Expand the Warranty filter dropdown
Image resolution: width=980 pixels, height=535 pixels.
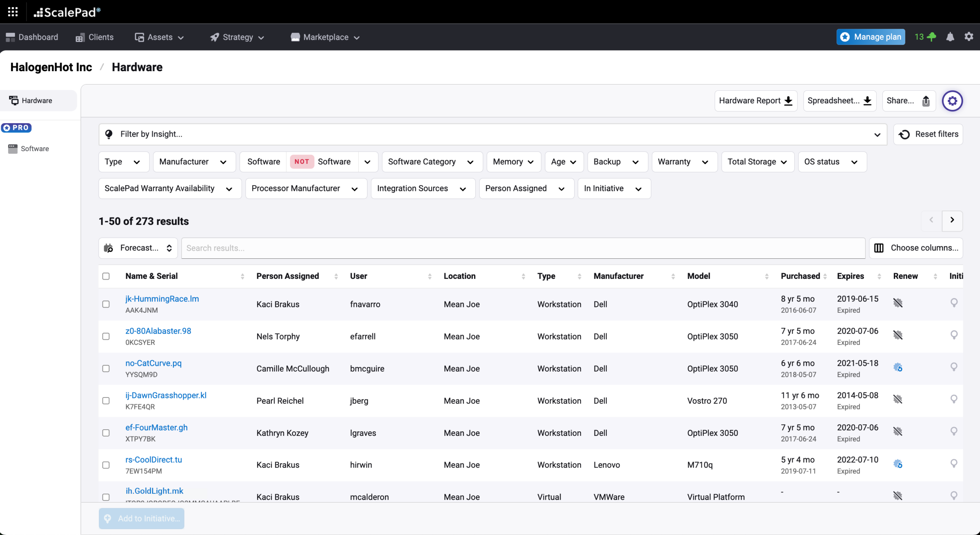pos(684,161)
